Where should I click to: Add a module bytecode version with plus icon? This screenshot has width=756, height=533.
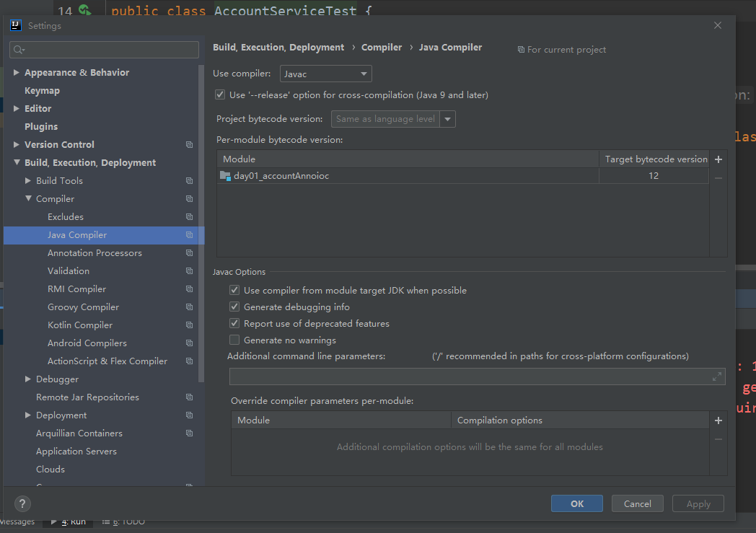pos(718,159)
